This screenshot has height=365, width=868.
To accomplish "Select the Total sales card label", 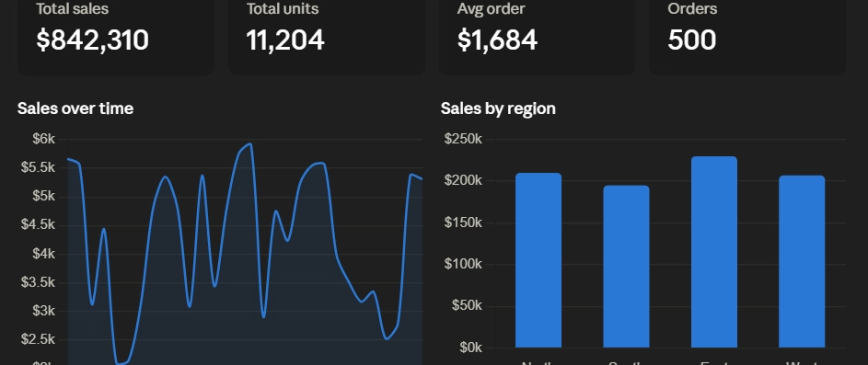I will coord(73,8).
